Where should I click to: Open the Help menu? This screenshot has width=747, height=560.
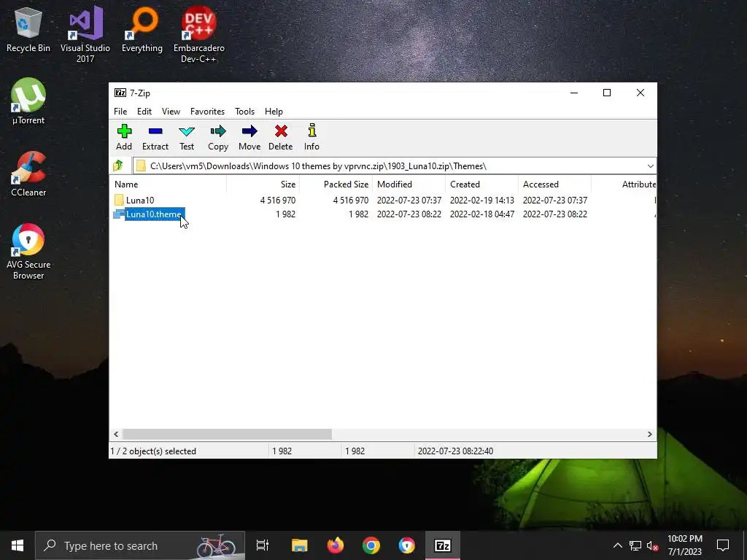click(274, 112)
